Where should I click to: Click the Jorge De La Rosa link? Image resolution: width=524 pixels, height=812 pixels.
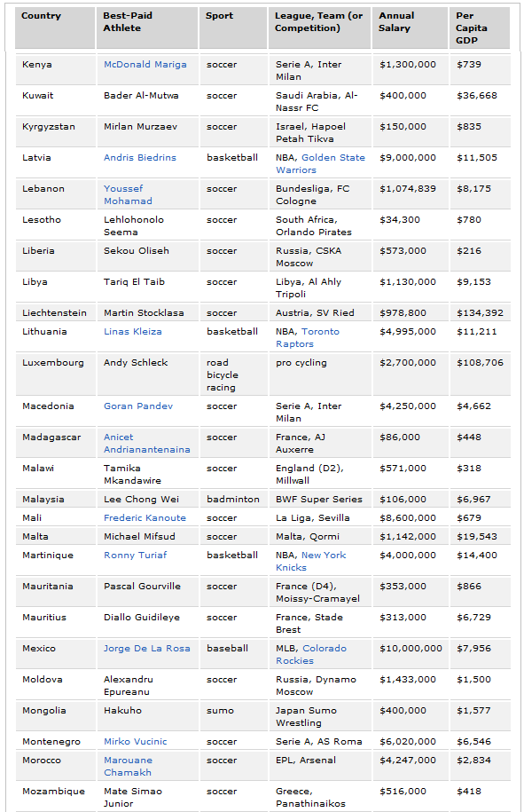pos(147,649)
